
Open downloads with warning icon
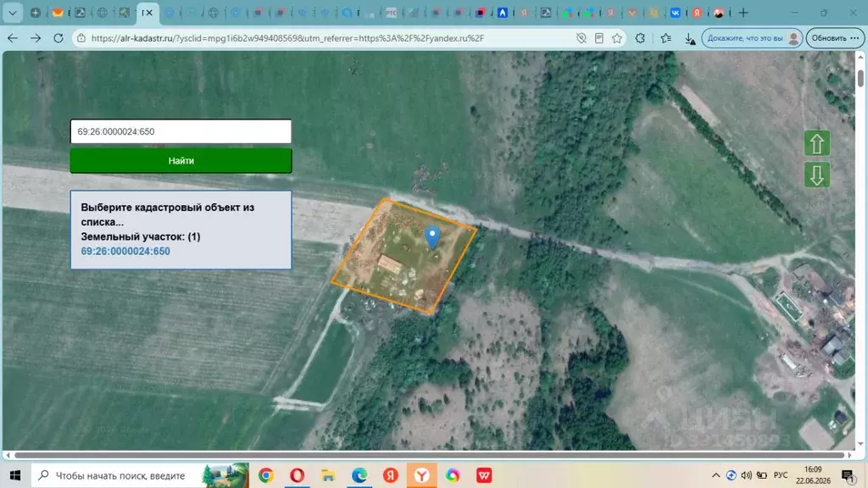pos(690,38)
